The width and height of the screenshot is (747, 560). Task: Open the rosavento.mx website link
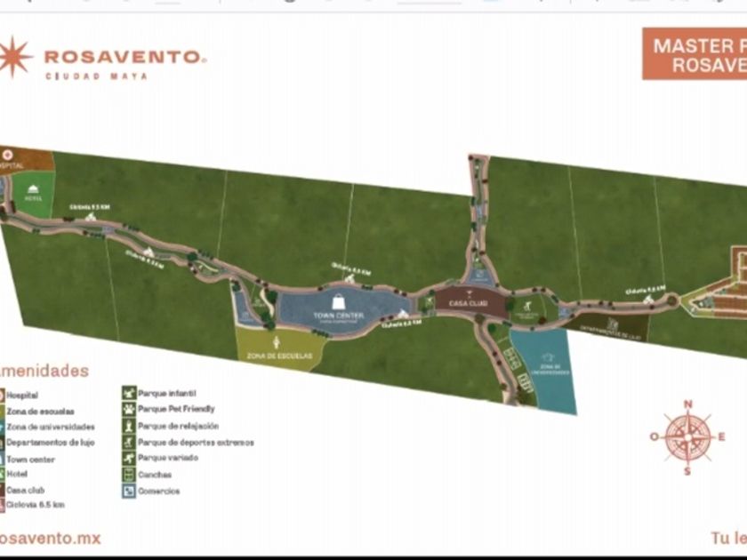(x=50, y=539)
